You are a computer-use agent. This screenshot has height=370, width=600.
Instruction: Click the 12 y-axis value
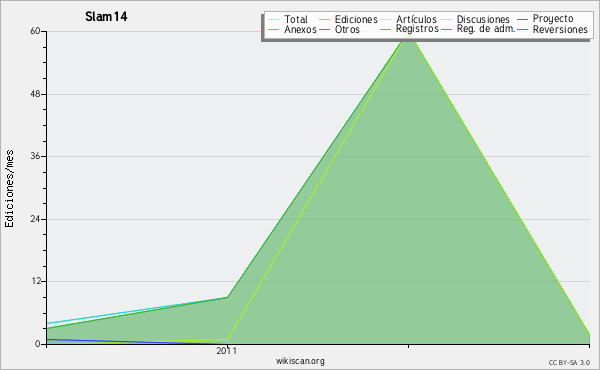(36, 281)
